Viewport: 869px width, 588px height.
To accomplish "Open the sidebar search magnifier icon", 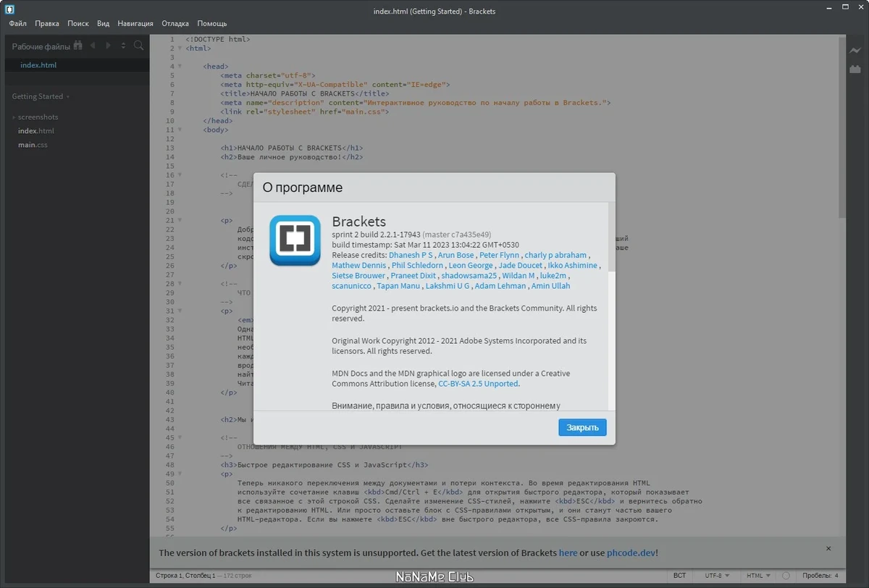I will 138,46.
